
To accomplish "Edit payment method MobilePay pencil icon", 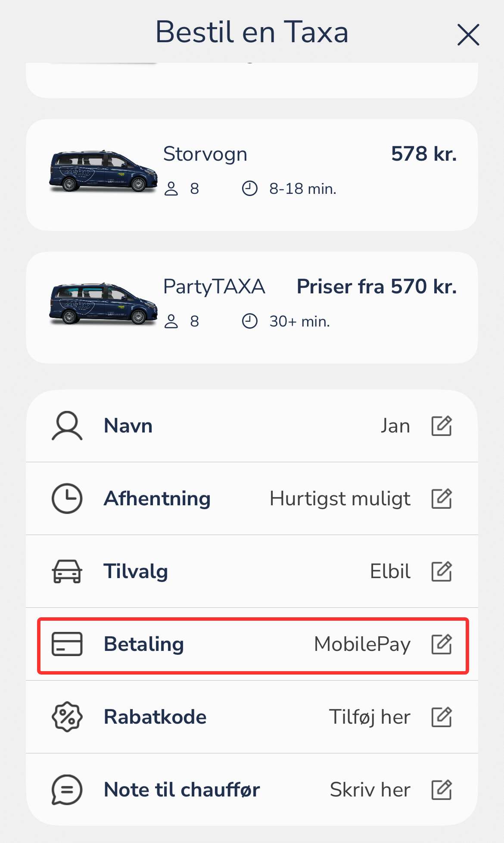I will [442, 644].
